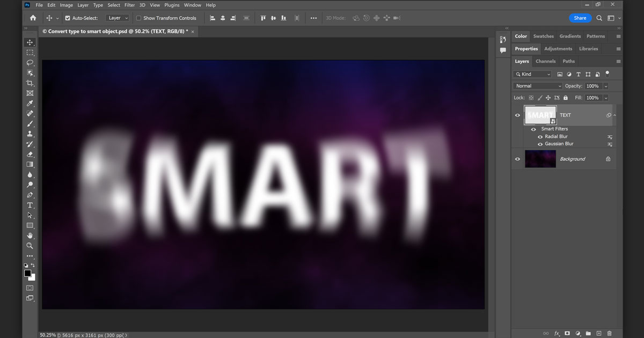Enable Show Transform Controls checkbox

pyautogui.click(x=139, y=18)
